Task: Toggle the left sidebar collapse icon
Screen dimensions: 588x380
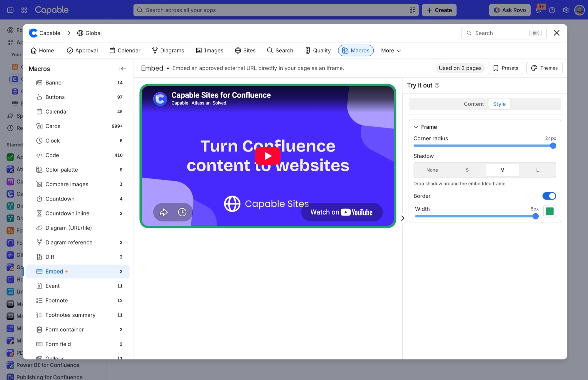Action: point(10,10)
